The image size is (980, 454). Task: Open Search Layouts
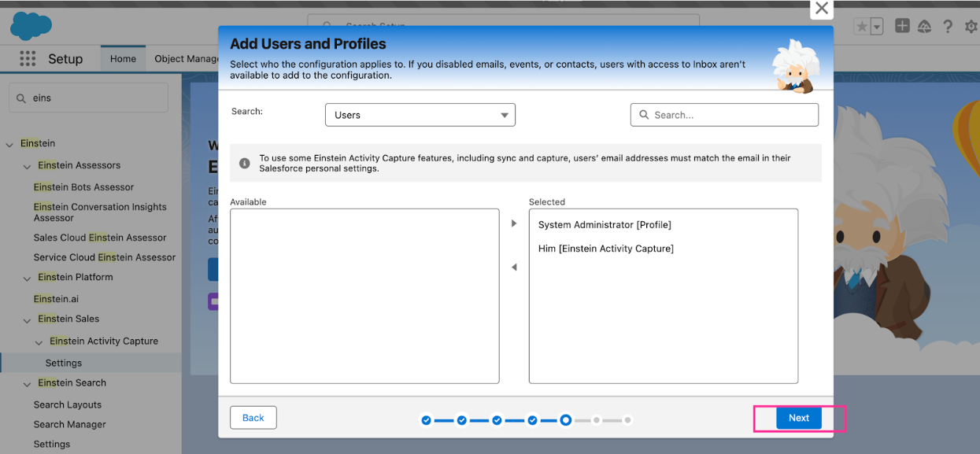click(x=68, y=404)
